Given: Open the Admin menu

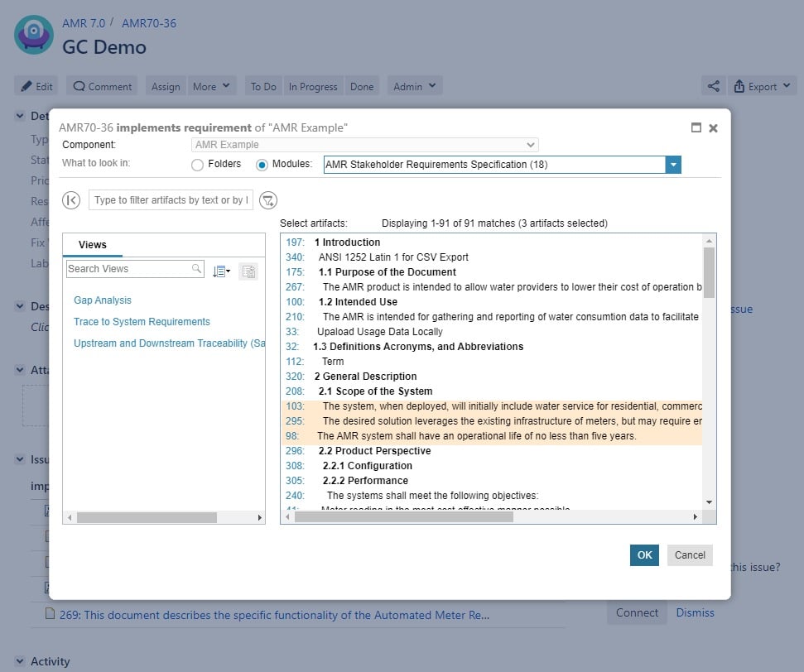Looking at the screenshot, I should (414, 85).
